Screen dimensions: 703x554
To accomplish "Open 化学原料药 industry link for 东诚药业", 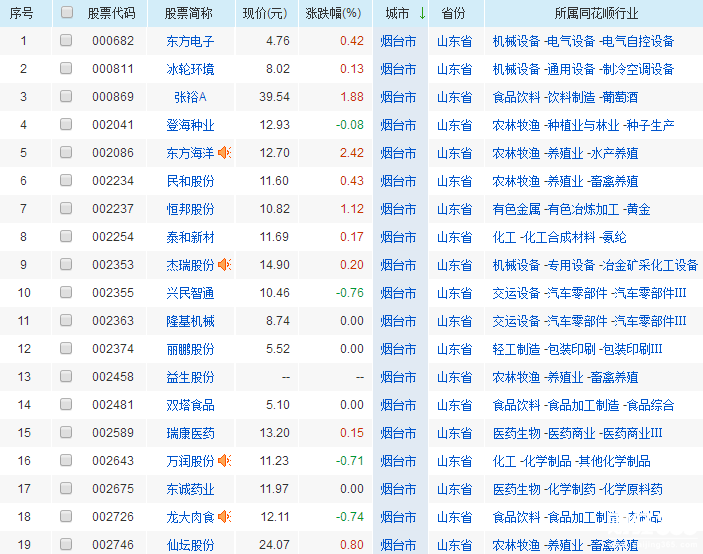I will coord(632,489).
